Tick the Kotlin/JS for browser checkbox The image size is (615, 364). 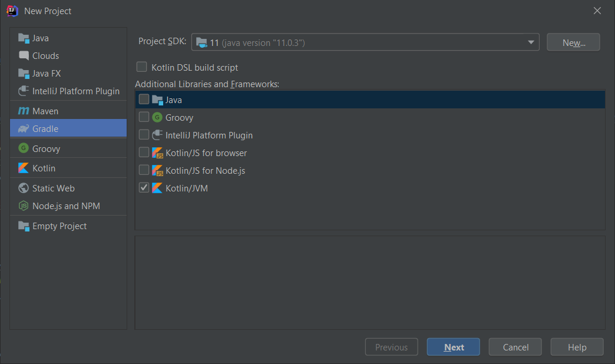point(144,153)
